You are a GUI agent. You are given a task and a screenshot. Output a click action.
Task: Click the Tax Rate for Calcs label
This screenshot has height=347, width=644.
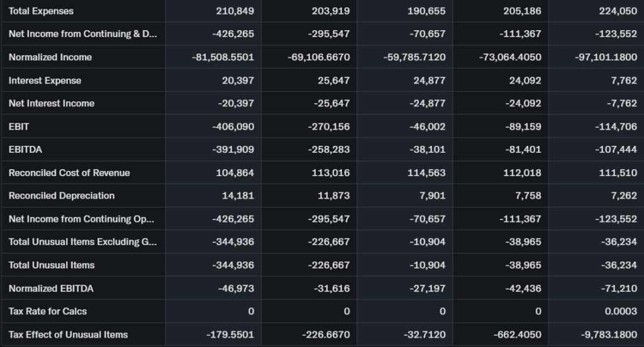[48, 311]
